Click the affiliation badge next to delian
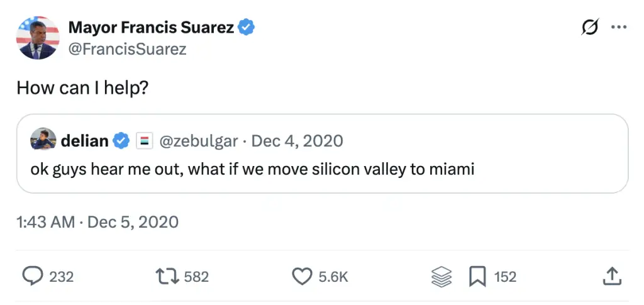 tap(142, 141)
